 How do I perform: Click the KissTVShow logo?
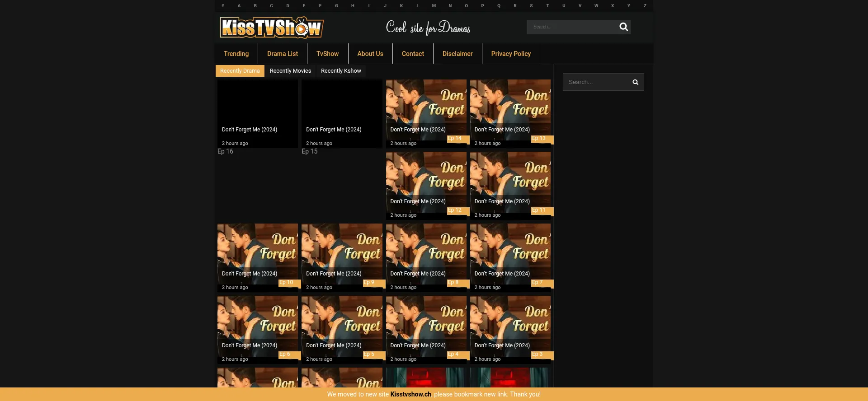coord(272,27)
